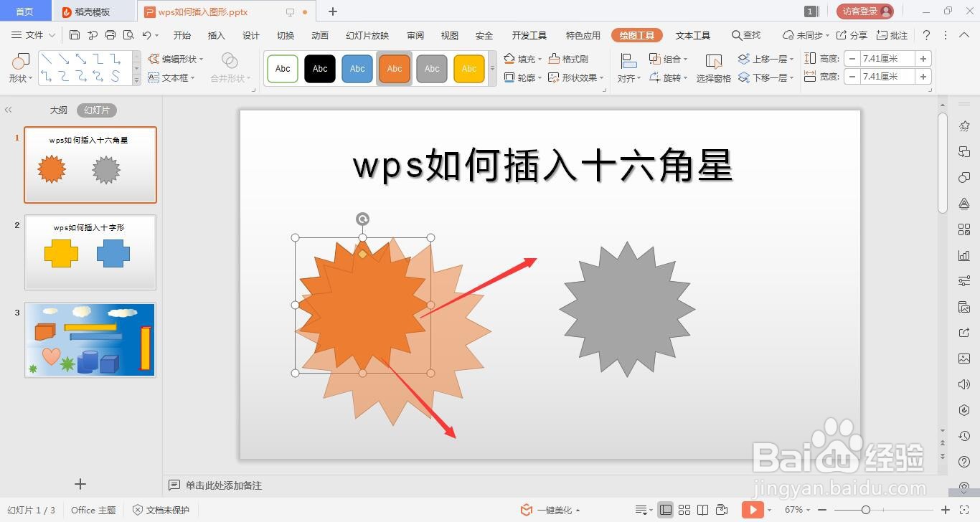Select the yellow Abc shape style
The width and height of the screenshot is (980, 522).
point(469,69)
